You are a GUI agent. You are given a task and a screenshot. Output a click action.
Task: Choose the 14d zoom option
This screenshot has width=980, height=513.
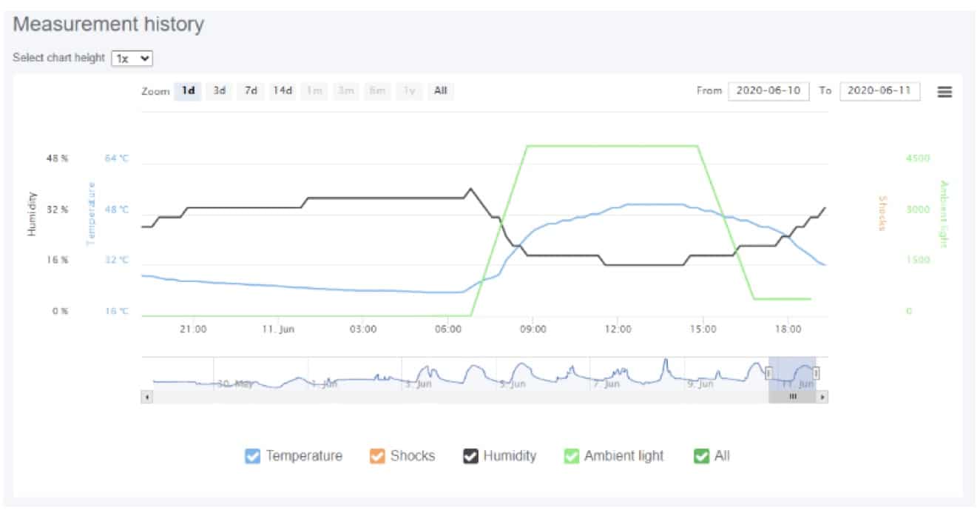pyautogui.click(x=282, y=91)
